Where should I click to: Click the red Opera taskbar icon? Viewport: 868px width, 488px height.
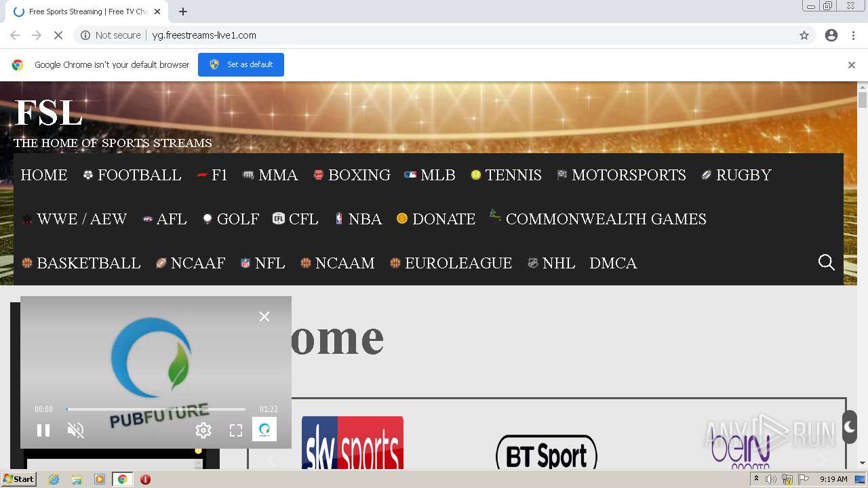145,479
